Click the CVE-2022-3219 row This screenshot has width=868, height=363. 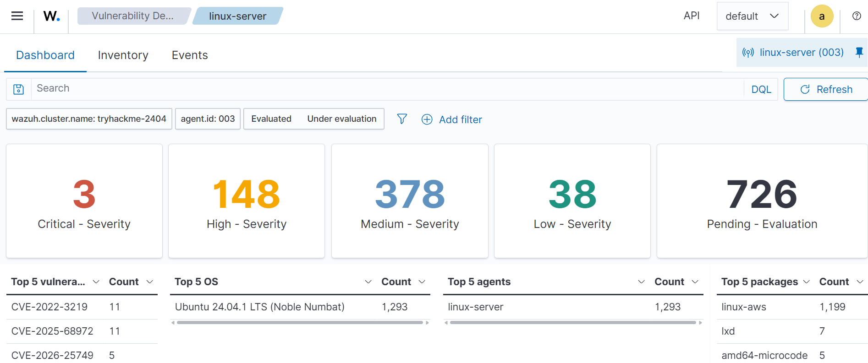[82, 307]
